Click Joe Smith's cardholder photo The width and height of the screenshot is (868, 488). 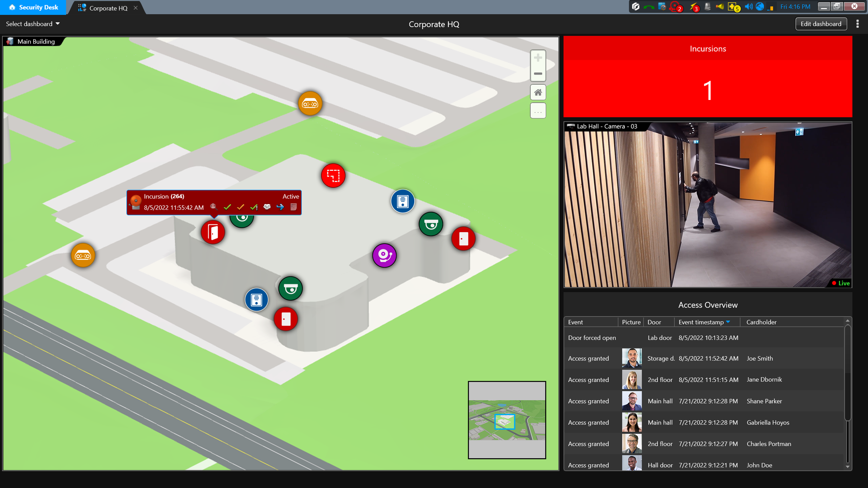point(632,358)
